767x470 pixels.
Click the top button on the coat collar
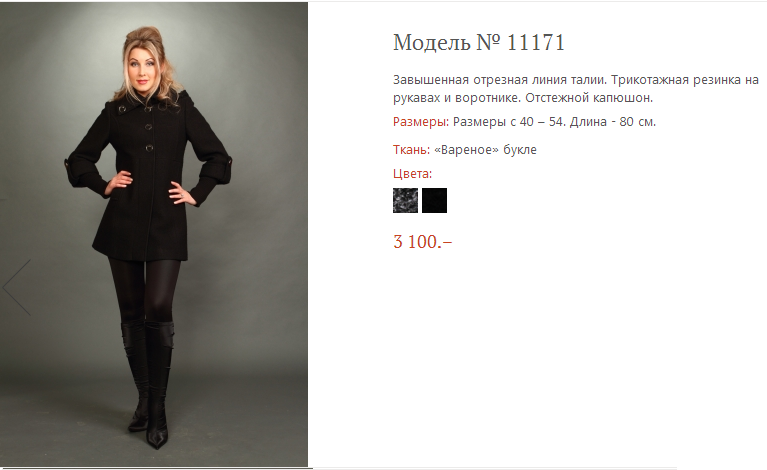(122, 109)
